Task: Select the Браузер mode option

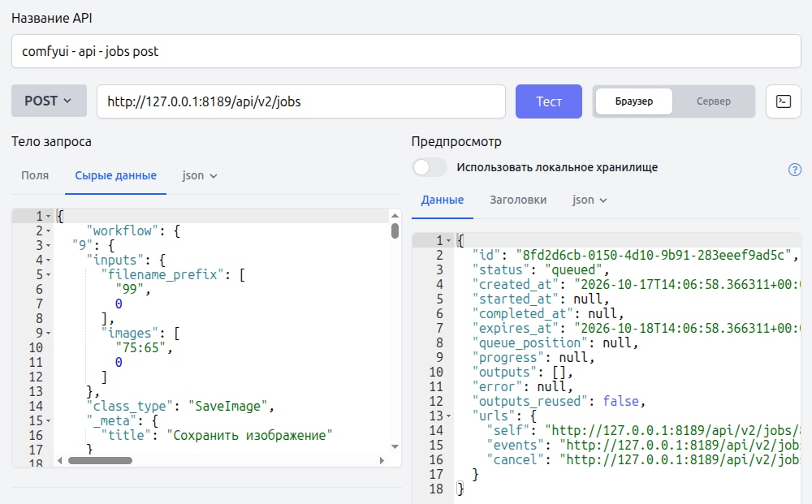Action: point(634,101)
